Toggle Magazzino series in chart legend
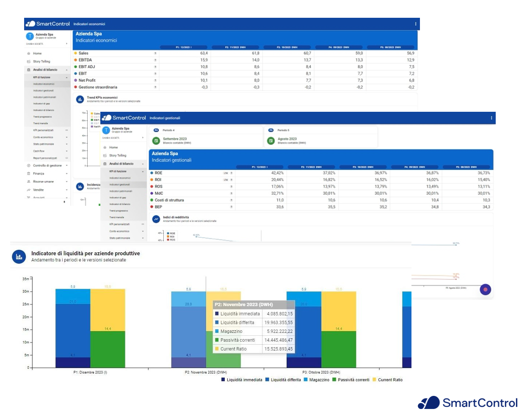530x420 pixels. click(317, 380)
